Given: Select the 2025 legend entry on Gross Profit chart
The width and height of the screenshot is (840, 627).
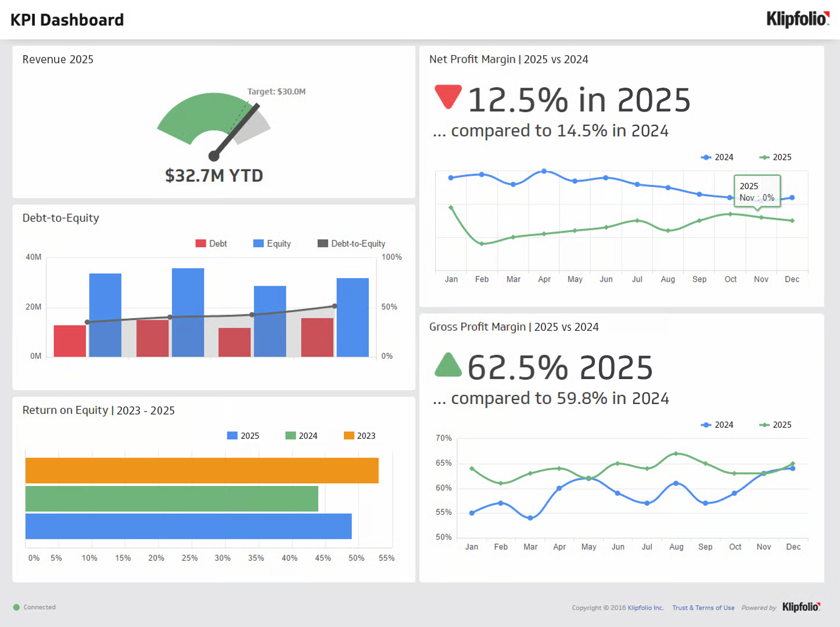Looking at the screenshot, I should 776,424.
